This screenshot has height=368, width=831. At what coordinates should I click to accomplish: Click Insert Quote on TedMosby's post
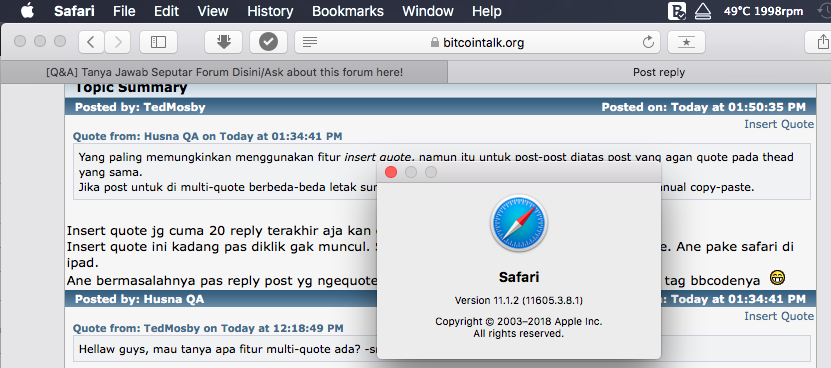[x=779, y=124]
